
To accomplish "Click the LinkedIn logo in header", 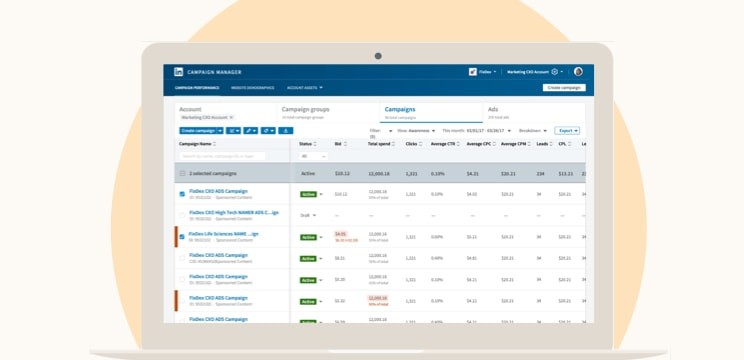I will point(178,72).
